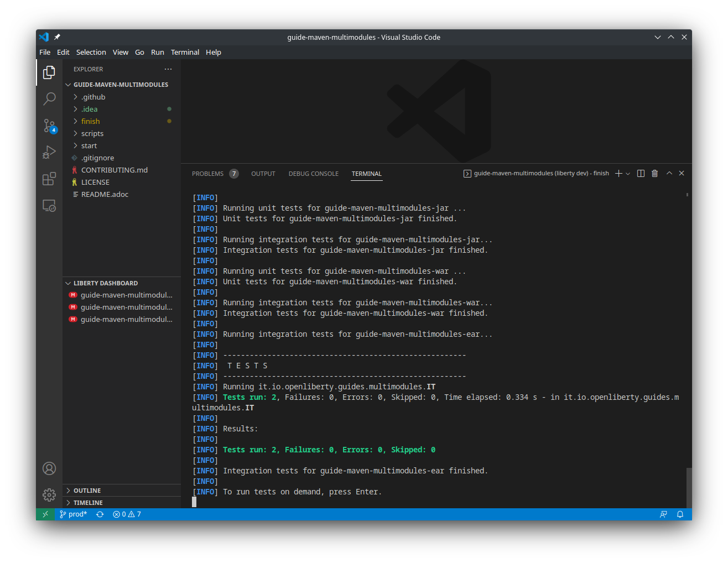The image size is (728, 563).
Task: Open the Edit menu
Action: click(63, 53)
